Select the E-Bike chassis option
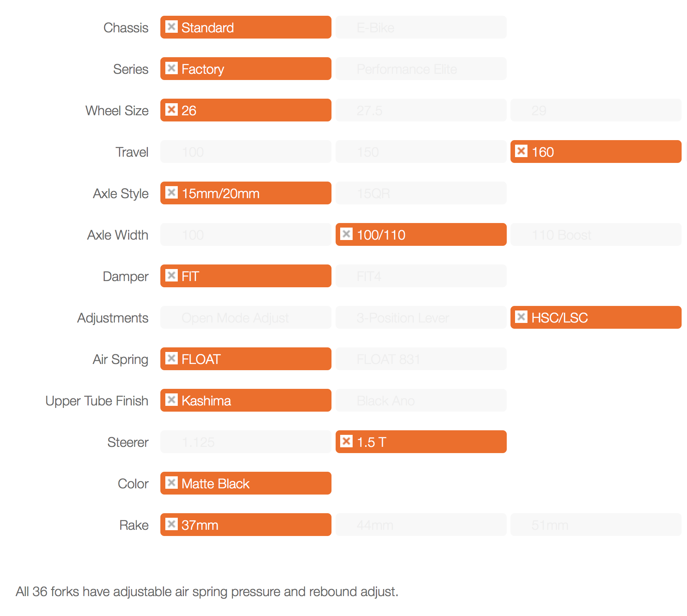The image size is (687, 616). pyautogui.click(x=421, y=27)
